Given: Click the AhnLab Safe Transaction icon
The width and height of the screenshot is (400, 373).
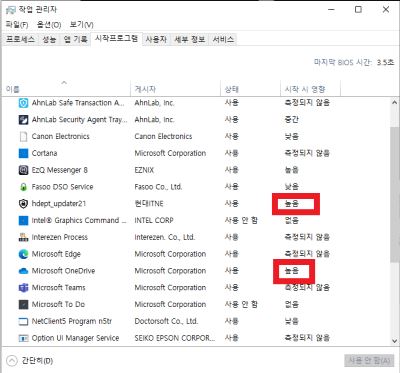Looking at the screenshot, I should (23, 103).
